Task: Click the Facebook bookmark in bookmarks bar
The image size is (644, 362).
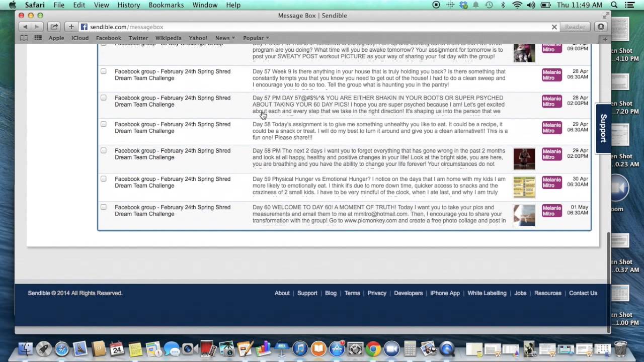Action: tap(109, 38)
